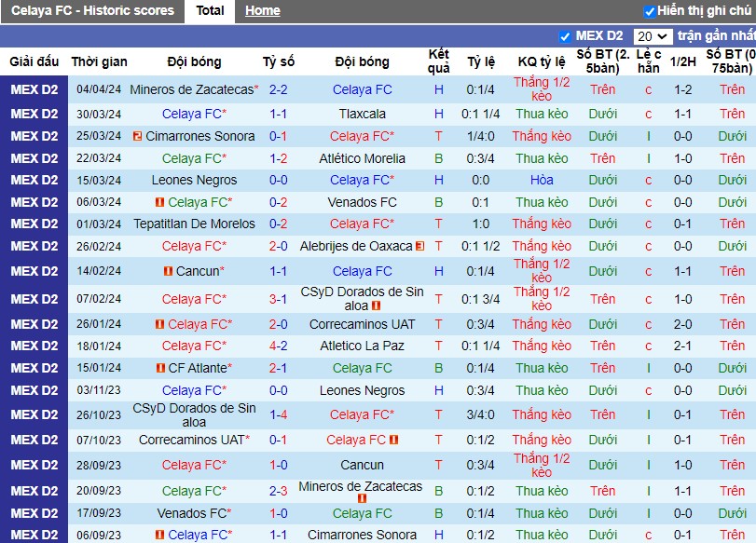Viewport: 756px width, 543px height.
Task: Click the 1/2H column header
Action: coord(683,61)
